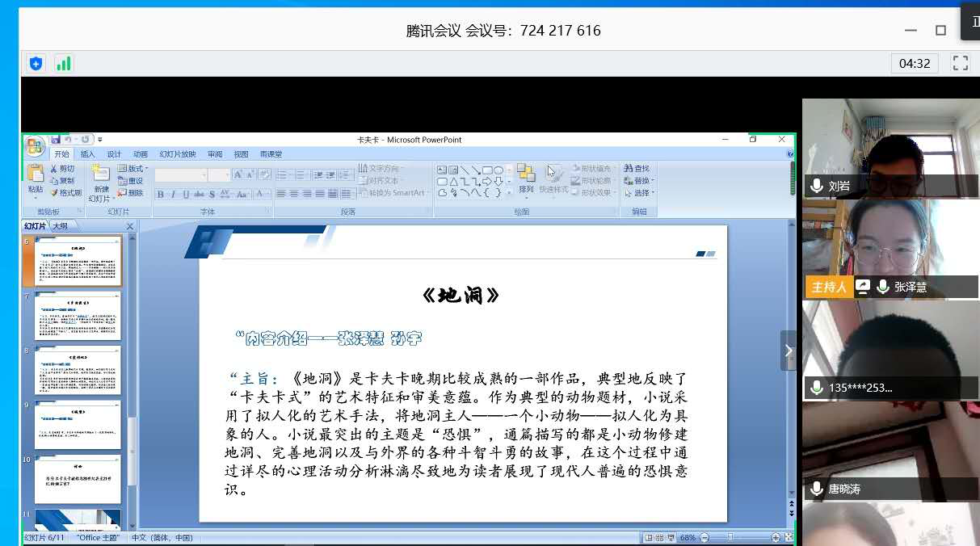The image size is (980, 546).
Task: Click the blue security shield icon
Action: click(36, 63)
